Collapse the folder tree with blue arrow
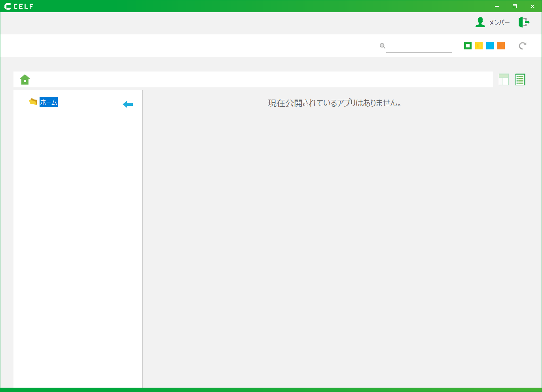542x392 pixels. click(128, 104)
